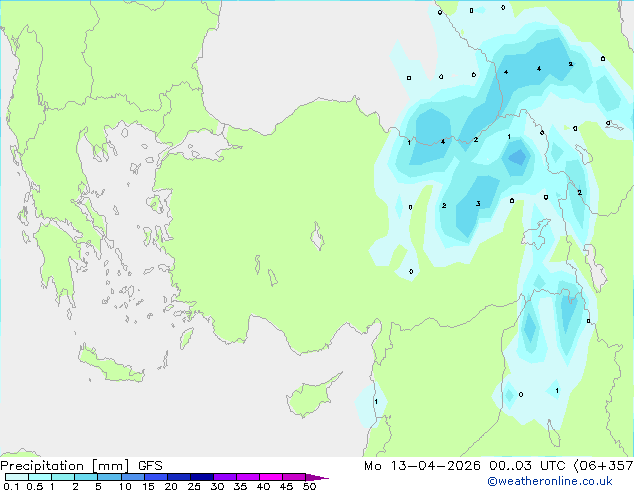Click the 'GFS' model label
This screenshot has height=490, width=634.
tap(150, 466)
